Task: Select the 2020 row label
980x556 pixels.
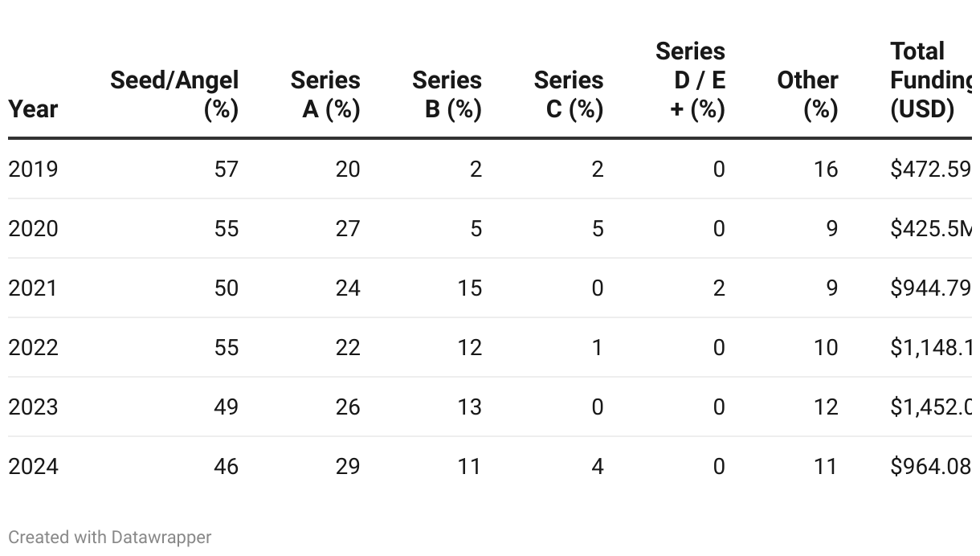Action: pyautogui.click(x=33, y=228)
